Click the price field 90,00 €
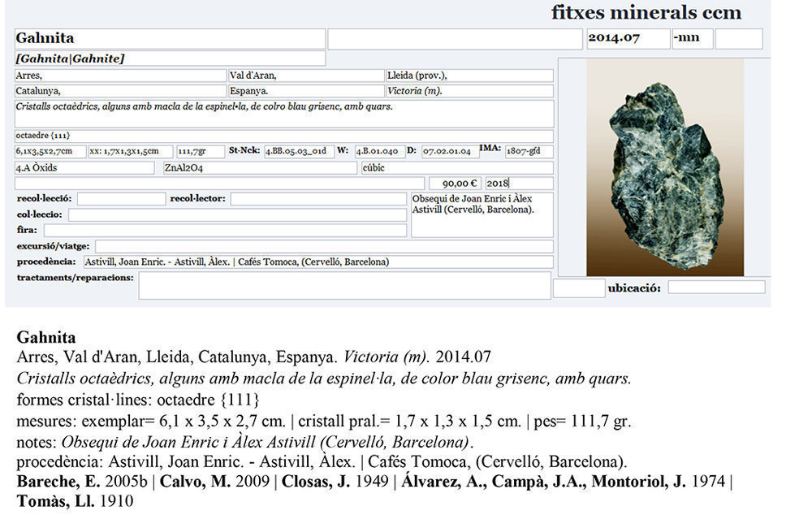The height and width of the screenshot is (515, 812). [456, 184]
